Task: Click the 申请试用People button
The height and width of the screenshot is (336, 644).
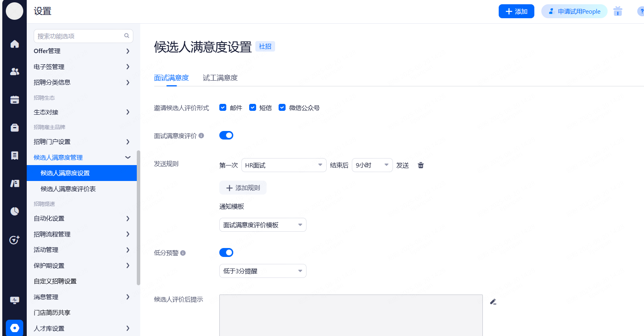Action: pyautogui.click(x=574, y=12)
